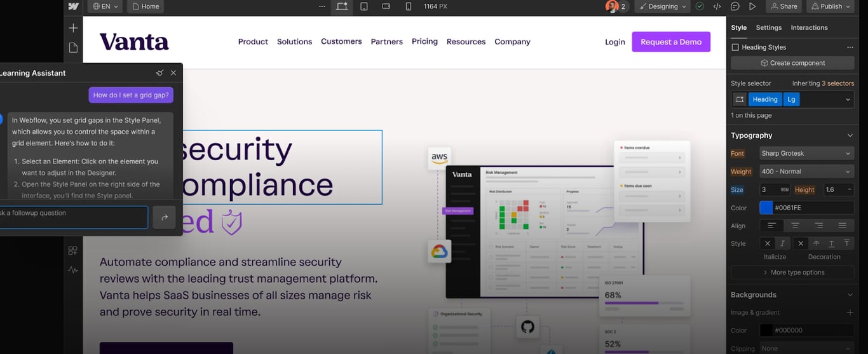Open the background color swatch #000000
Image resolution: width=868 pixels, height=354 pixels.
point(766,330)
